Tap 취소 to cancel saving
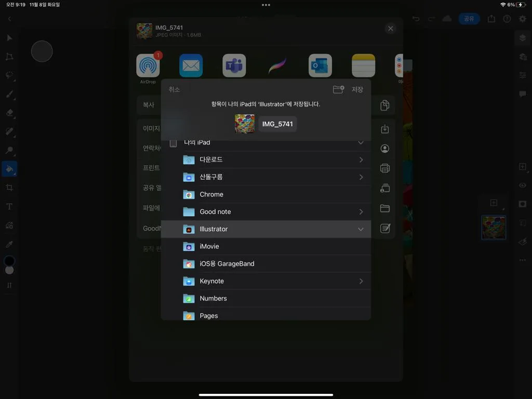 click(x=174, y=89)
